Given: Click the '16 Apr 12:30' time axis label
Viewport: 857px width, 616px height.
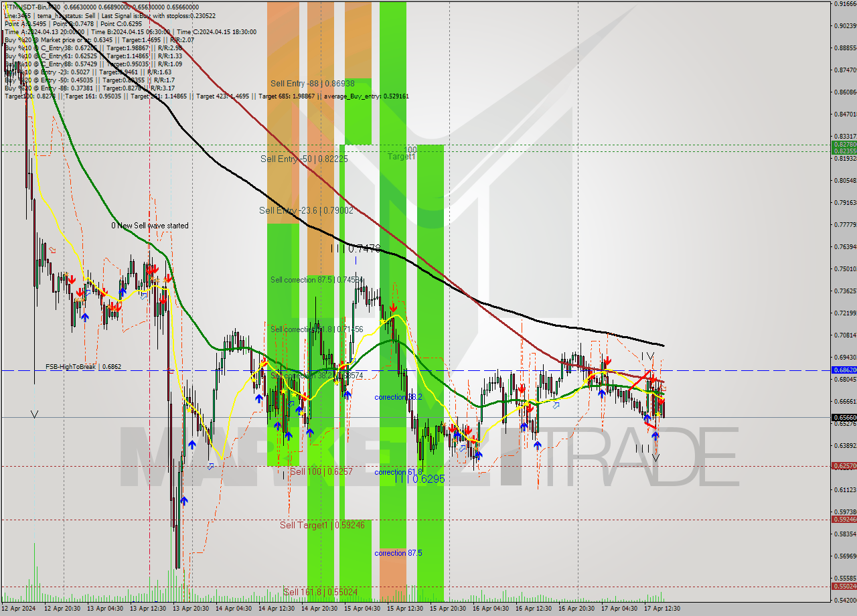Looking at the screenshot, I should tap(534, 609).
